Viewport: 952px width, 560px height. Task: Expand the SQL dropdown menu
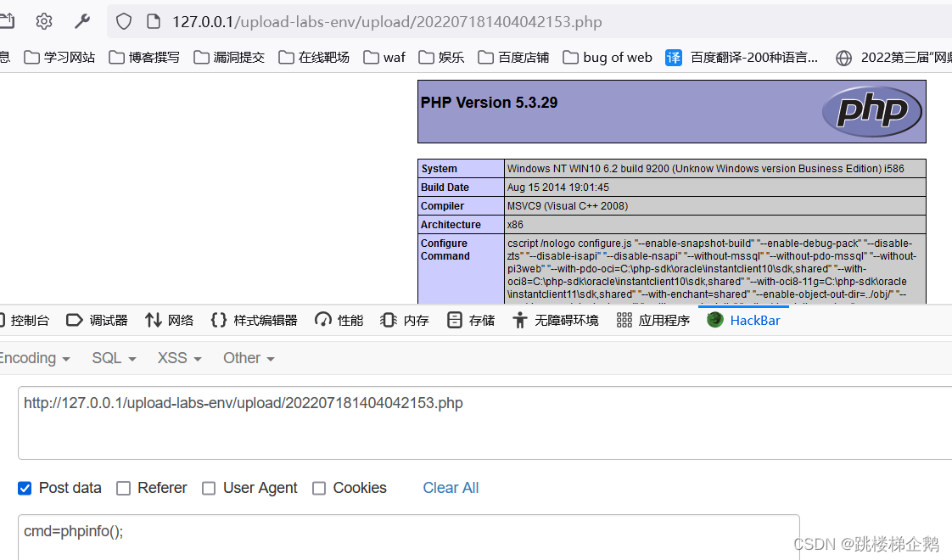coord(114,358)
